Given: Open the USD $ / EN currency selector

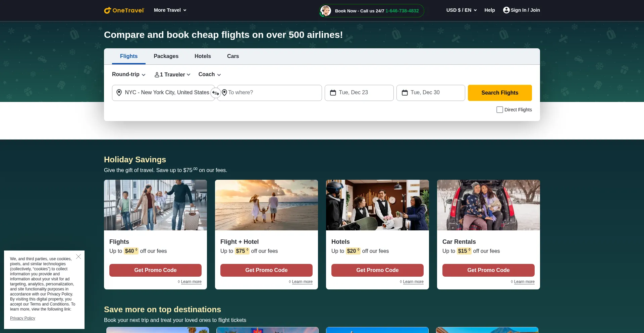Looking at the screenshot, I should click(461, 10).
